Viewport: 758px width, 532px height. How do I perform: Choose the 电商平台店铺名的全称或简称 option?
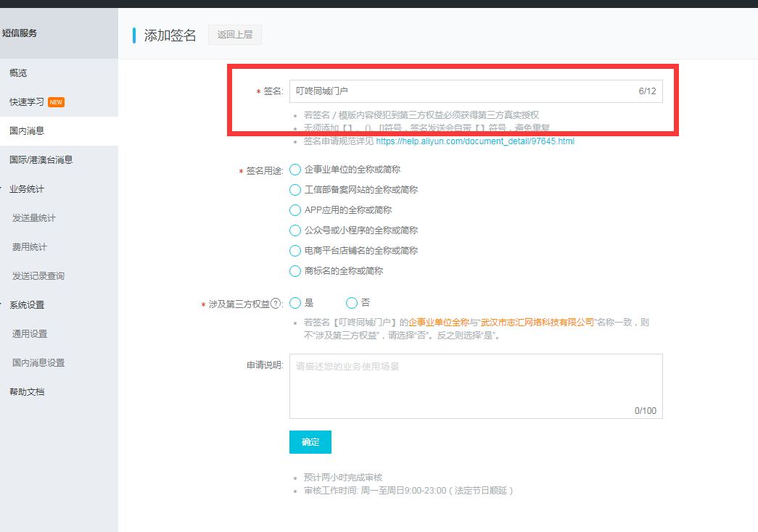point(295,251)
